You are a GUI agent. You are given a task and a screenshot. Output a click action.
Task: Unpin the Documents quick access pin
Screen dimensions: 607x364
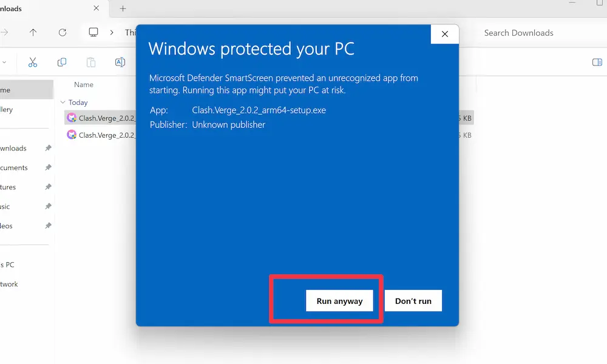tap(48, 168)
